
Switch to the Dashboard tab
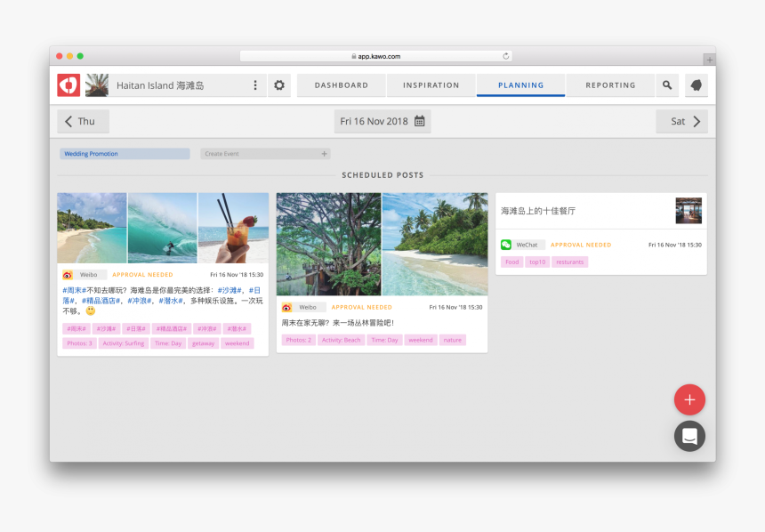[341, 85]
